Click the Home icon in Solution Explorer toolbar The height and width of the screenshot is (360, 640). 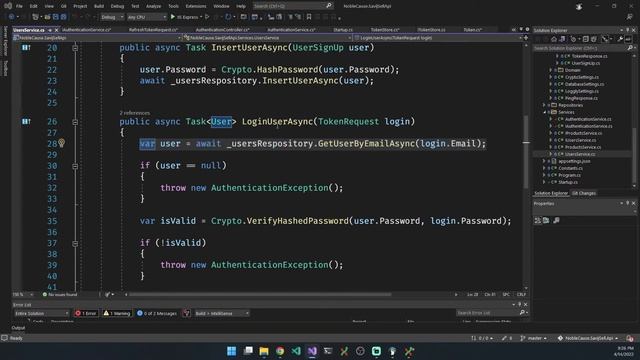pos(553,39)
